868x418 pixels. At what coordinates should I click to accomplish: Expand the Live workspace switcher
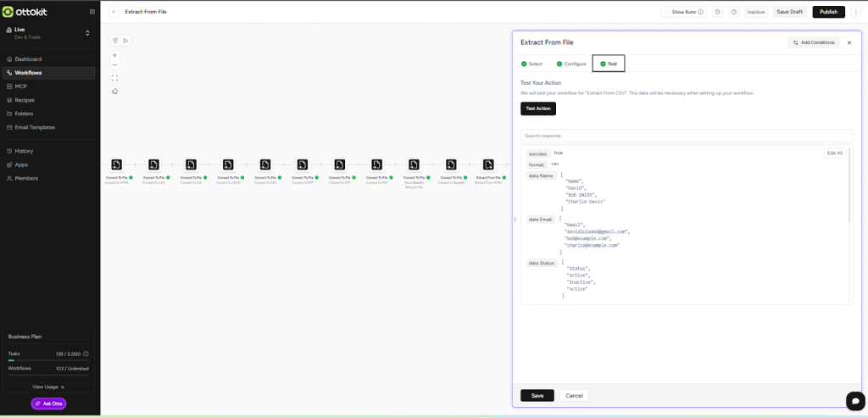click(87, 33)
